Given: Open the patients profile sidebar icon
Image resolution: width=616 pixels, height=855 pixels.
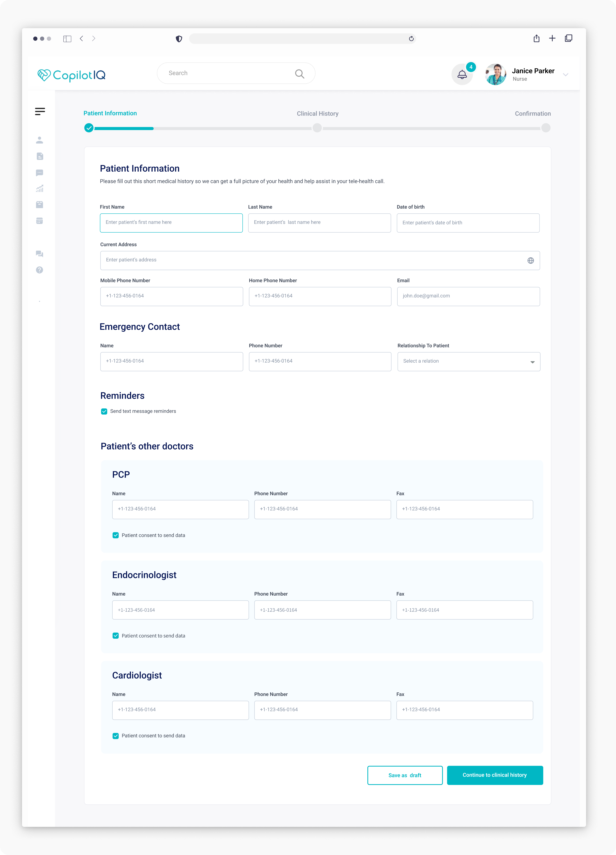Looking at the screenshot, I should click(40, 140).
